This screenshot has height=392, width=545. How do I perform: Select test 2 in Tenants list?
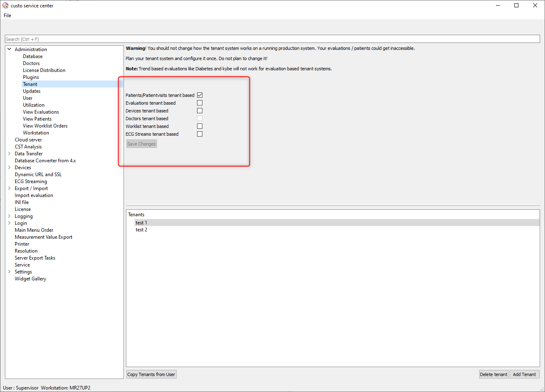[x=141, y=230]
